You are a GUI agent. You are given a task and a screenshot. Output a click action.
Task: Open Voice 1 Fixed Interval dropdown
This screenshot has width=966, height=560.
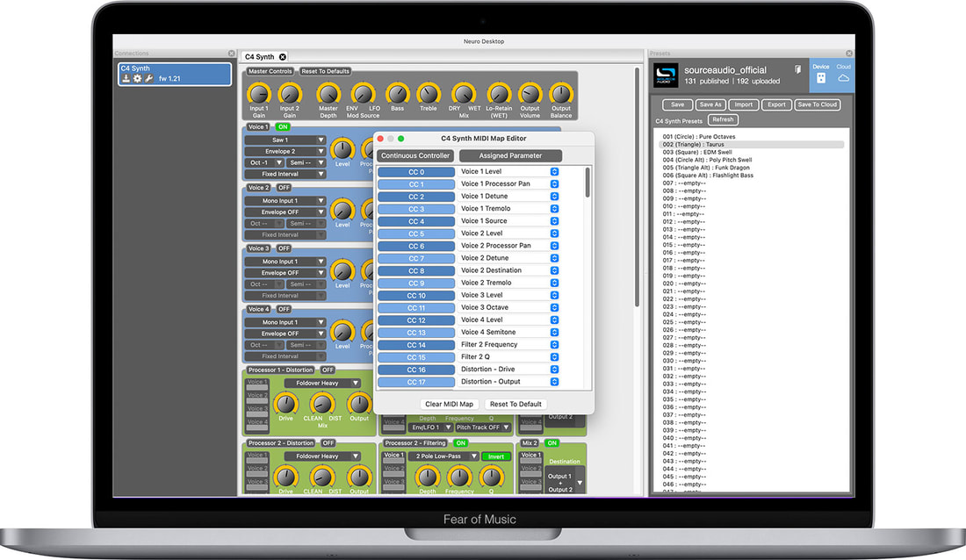(x=285, y=174)
